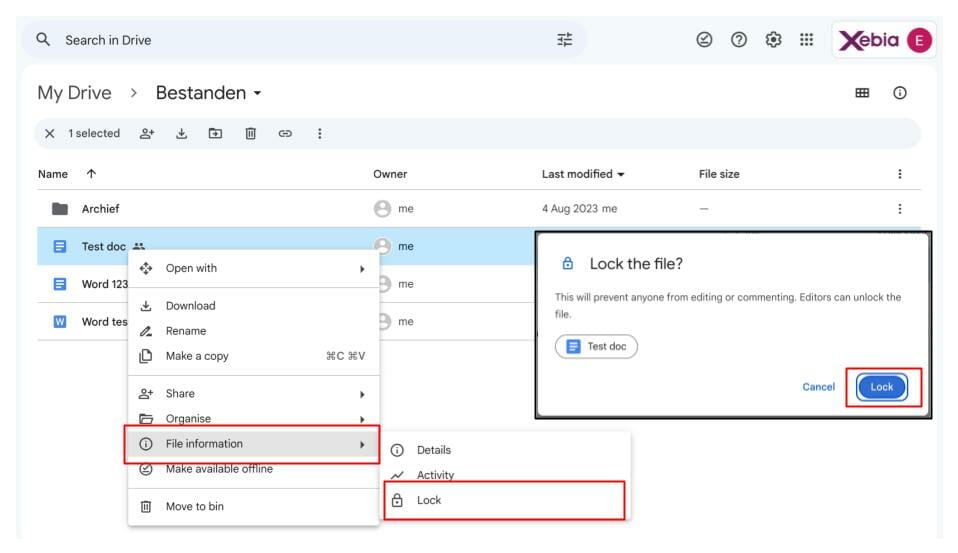Expand the Open with submenu
This screenshot has height=553, width=958.
click(x=254, y=268)
